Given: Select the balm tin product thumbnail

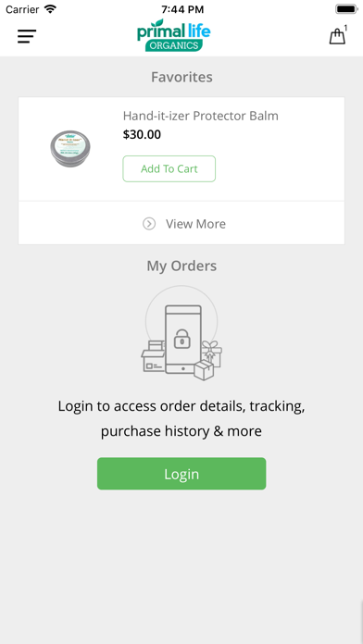Looking at the screenshot, I should [x=70, y=149].
